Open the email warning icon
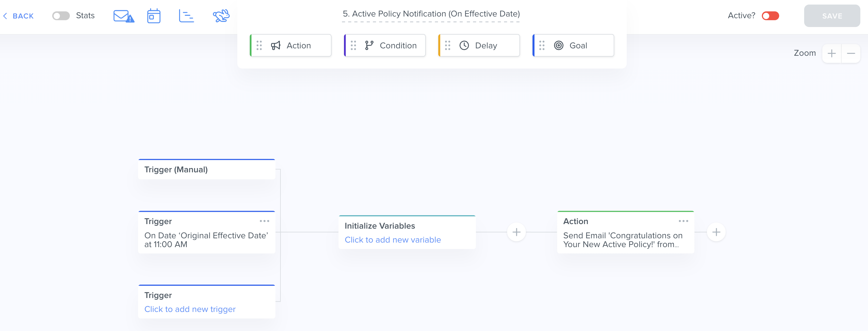 [x=123, y=16]
